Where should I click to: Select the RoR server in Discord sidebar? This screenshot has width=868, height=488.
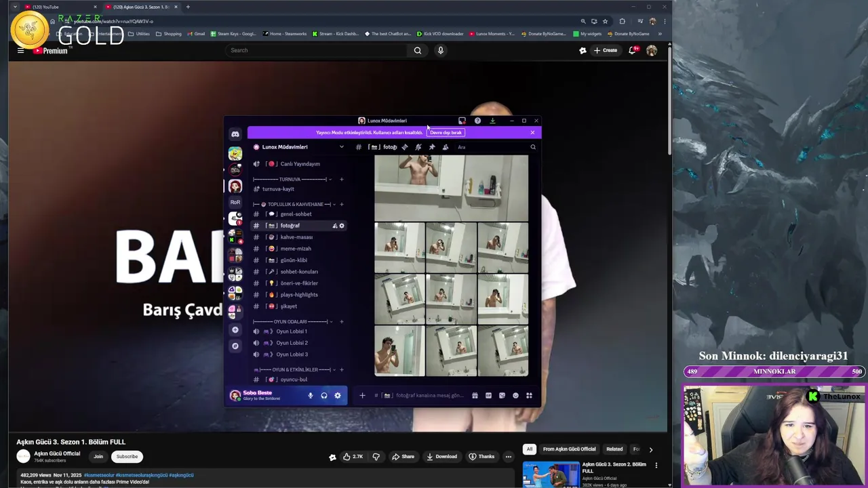pyautogui.click(x=235, y=202)
